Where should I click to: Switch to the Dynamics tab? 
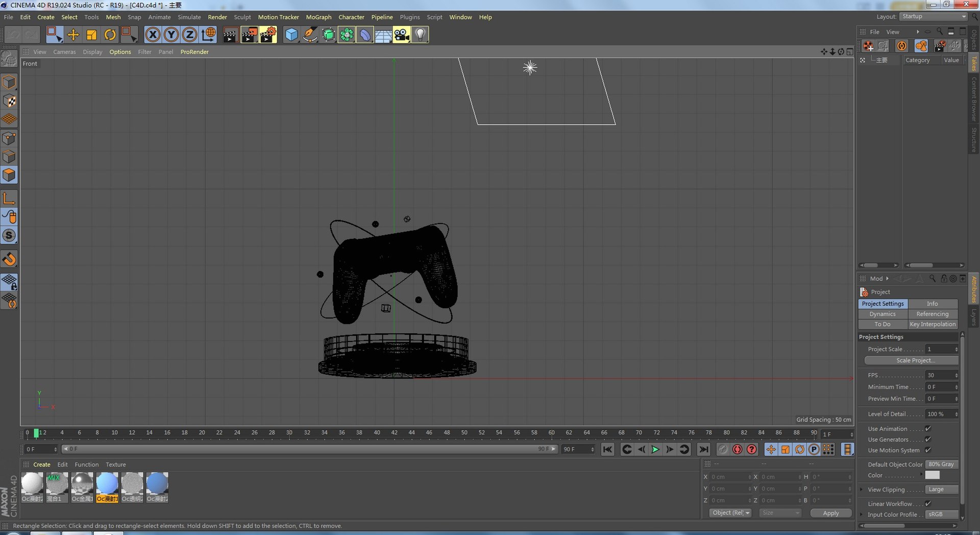coord(883,314)
